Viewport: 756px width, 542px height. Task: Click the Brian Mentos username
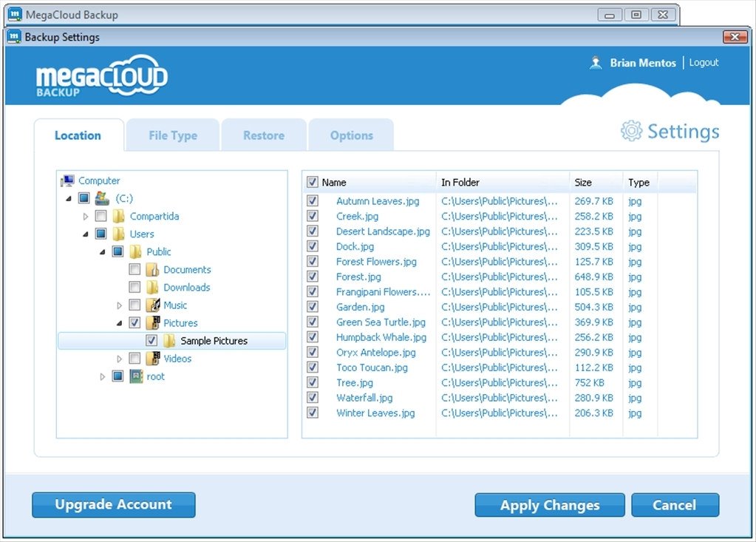click(x=643, y=63)
